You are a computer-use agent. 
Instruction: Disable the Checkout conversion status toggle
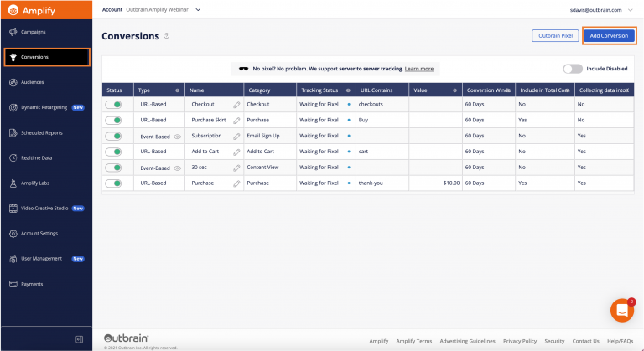(113, 105)
